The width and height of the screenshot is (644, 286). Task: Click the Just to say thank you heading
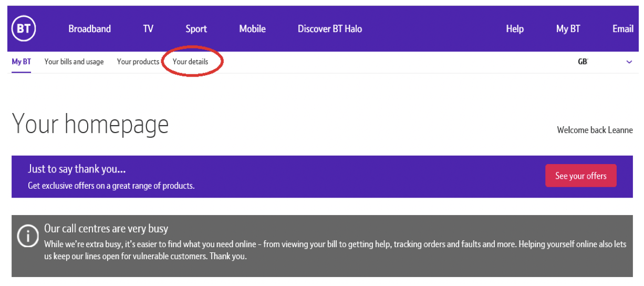tap(77, 169)
